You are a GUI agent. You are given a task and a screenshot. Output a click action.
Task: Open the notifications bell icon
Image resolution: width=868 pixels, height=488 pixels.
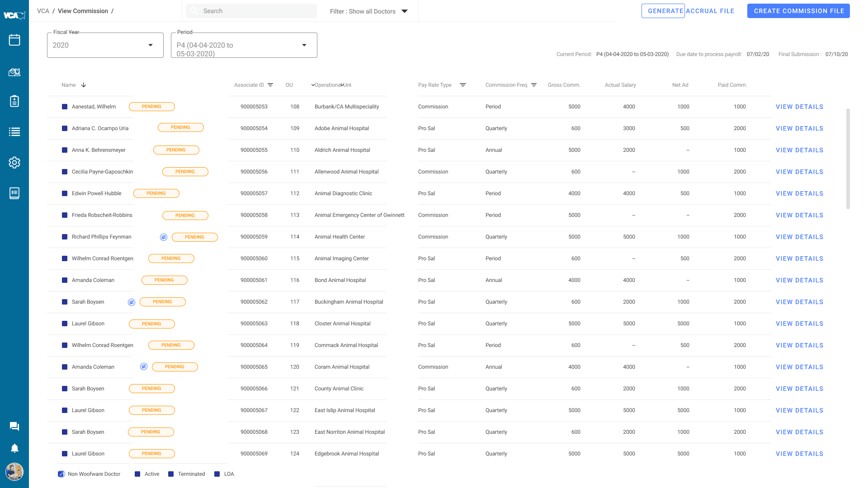pyautogui.click(x=14, y=448)
